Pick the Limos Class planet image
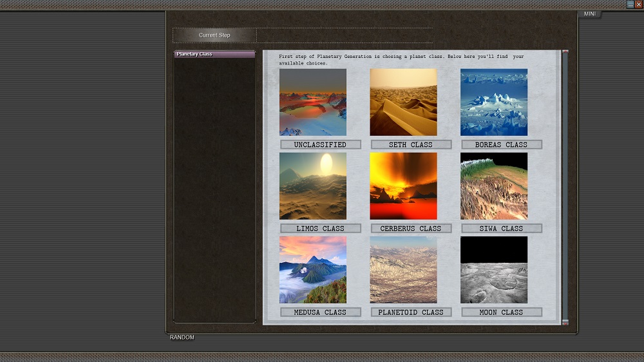The width and height of the screenshot is (644, 362). tap(313, 186)
